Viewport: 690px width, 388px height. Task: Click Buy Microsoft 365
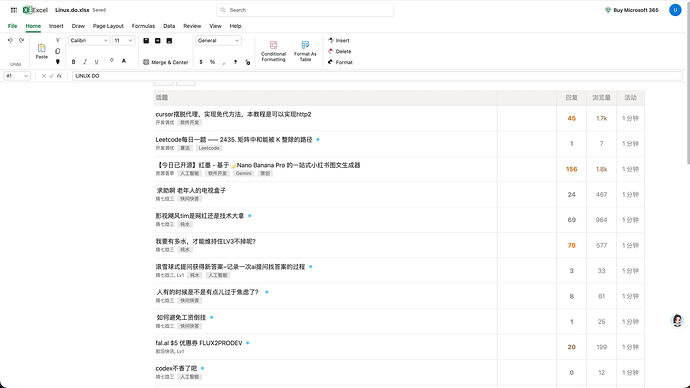click(631, 10)
